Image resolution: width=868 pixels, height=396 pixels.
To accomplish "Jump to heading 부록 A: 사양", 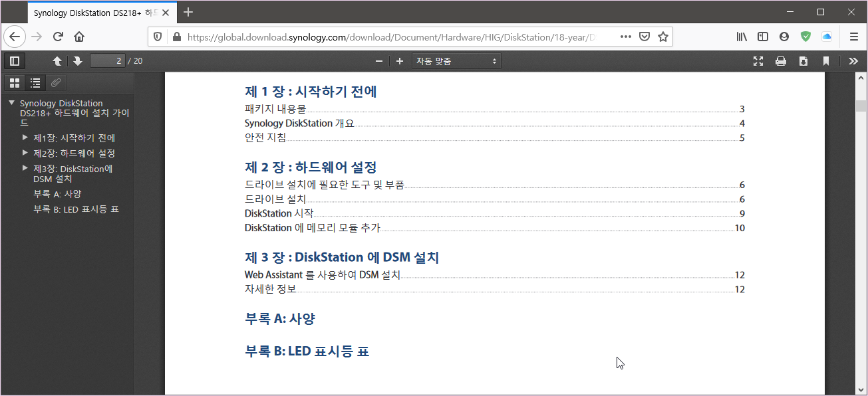I will (x=280, y=319).
